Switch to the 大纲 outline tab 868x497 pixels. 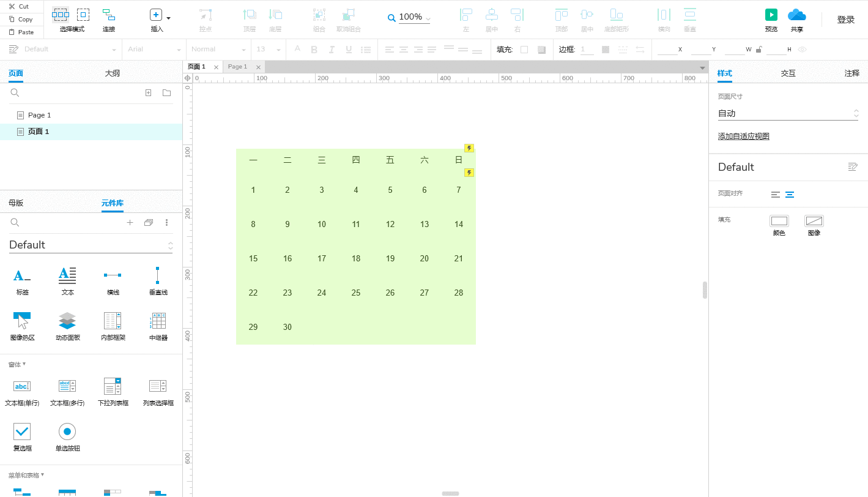(x=113, y=73)
